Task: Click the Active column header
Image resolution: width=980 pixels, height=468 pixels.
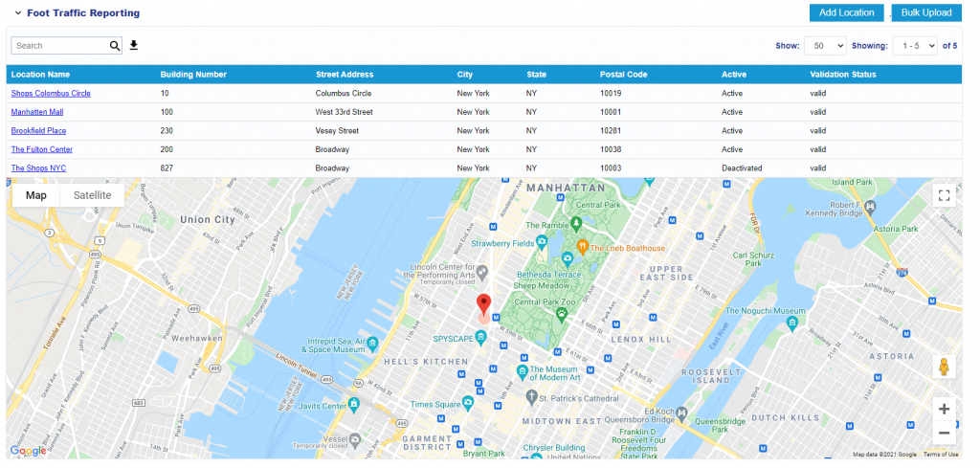Action: pos(734,75)
